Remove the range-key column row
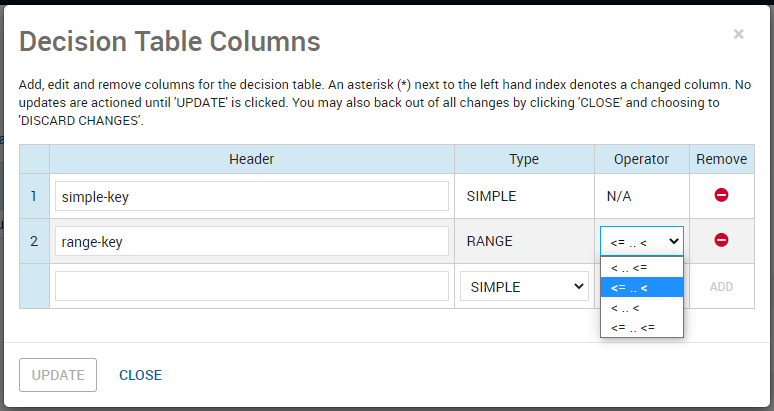 (x=721, y=241)
